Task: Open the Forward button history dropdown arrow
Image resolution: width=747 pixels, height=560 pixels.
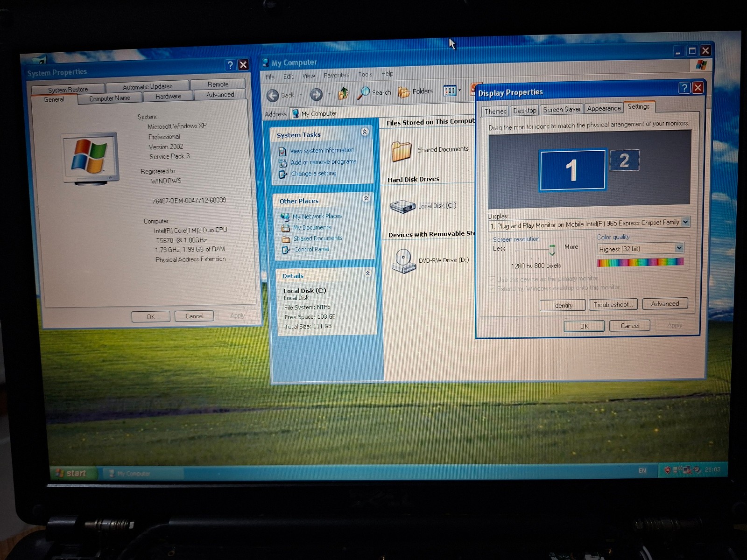Action: pyautogui.click(x=329, y=94)
